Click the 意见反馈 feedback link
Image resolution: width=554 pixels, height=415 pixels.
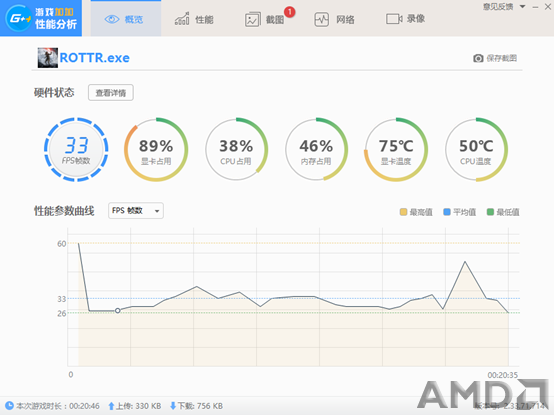point(498,6)
